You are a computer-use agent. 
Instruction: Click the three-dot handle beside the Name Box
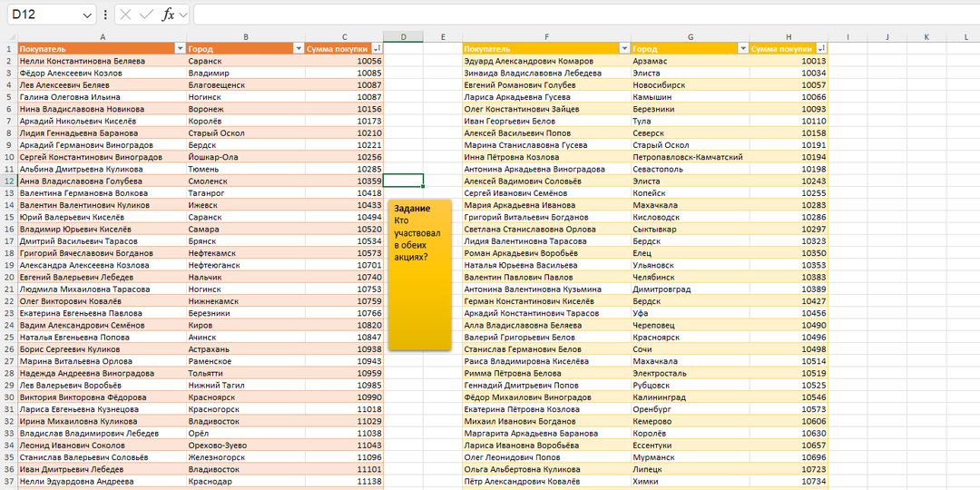[105, 15]
